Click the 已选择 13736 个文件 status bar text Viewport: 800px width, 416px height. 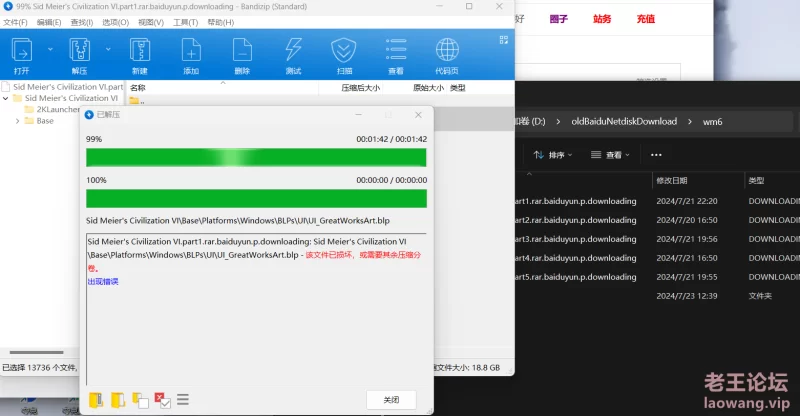click(x=40, y=368)
